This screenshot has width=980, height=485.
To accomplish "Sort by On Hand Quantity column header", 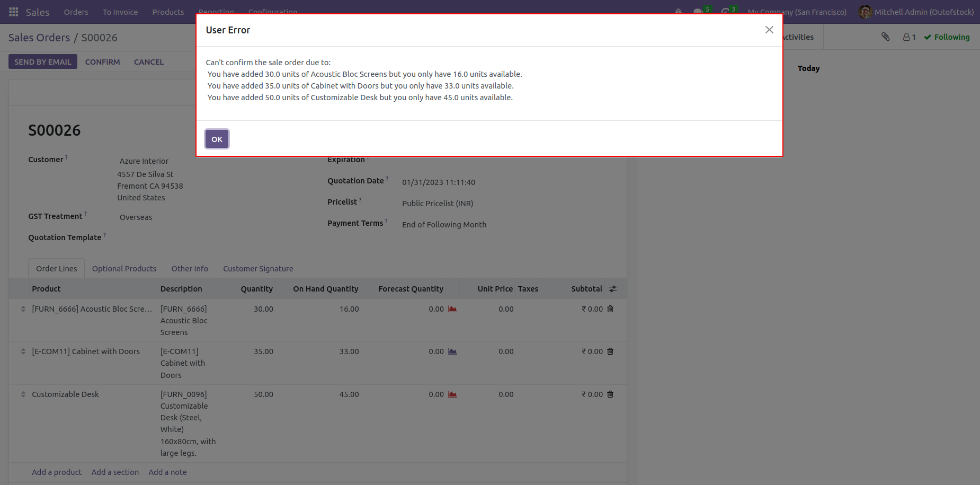I will (326, 289).
